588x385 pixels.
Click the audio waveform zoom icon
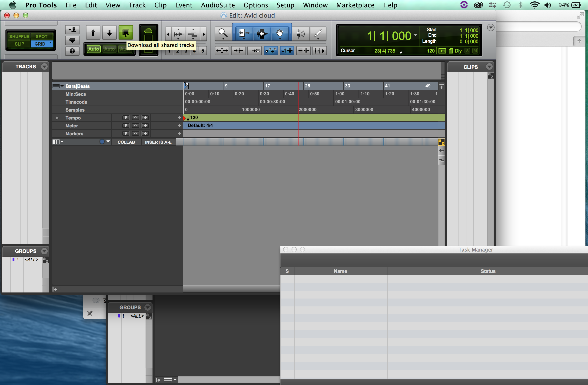[178, 34]
